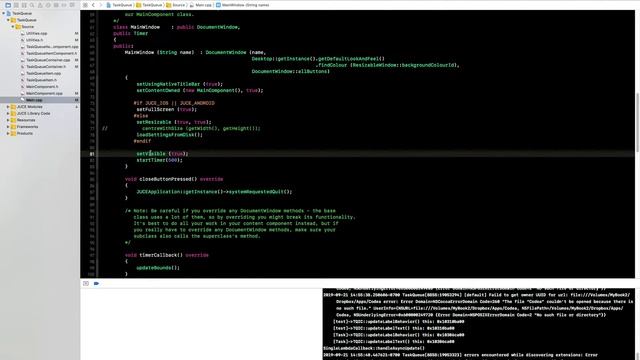This screenshot has height=360, width=640.
Task: Open the Issue navigator
Action: click(x=40, y=5)
